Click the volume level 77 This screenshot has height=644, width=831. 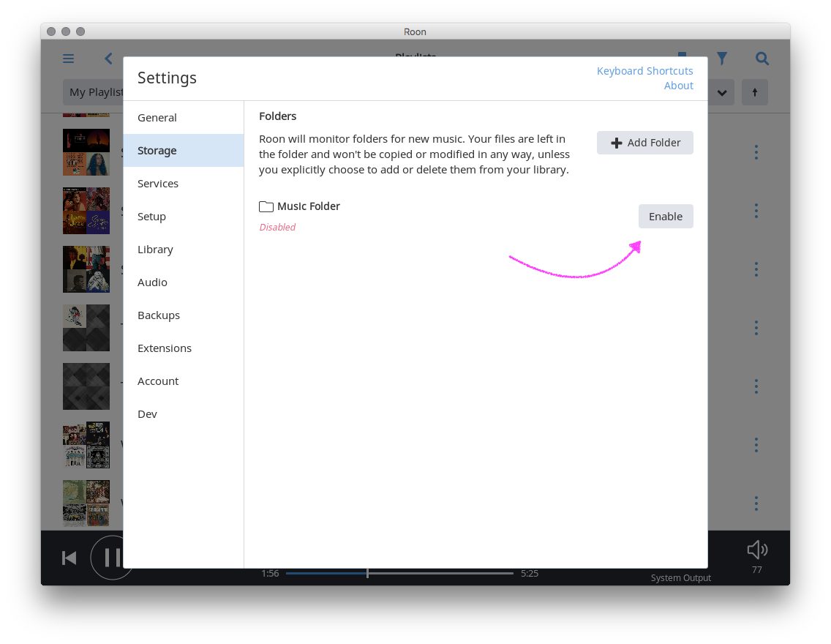point(757,570)
